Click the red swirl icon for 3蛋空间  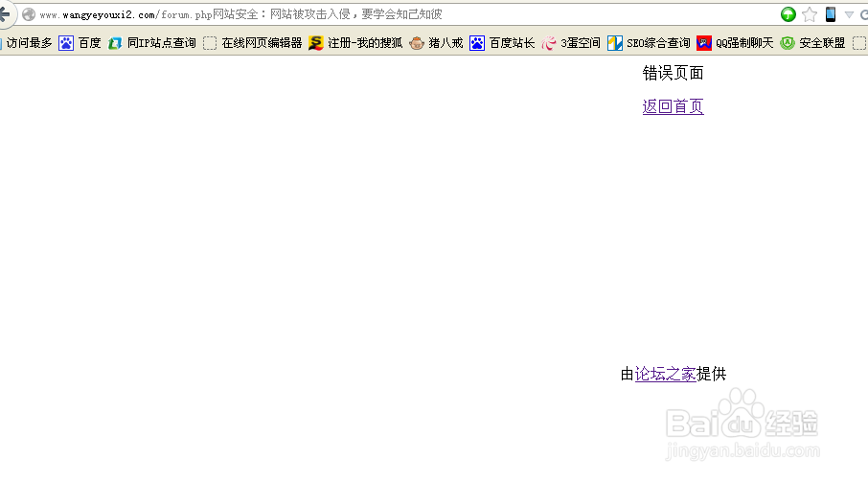click(549, 42)
